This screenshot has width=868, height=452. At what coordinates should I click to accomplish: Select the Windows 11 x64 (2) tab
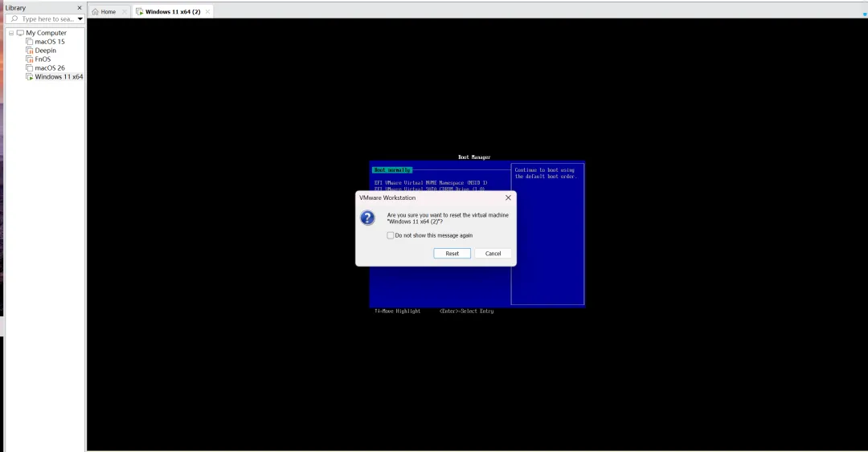[x=173, y=11]
